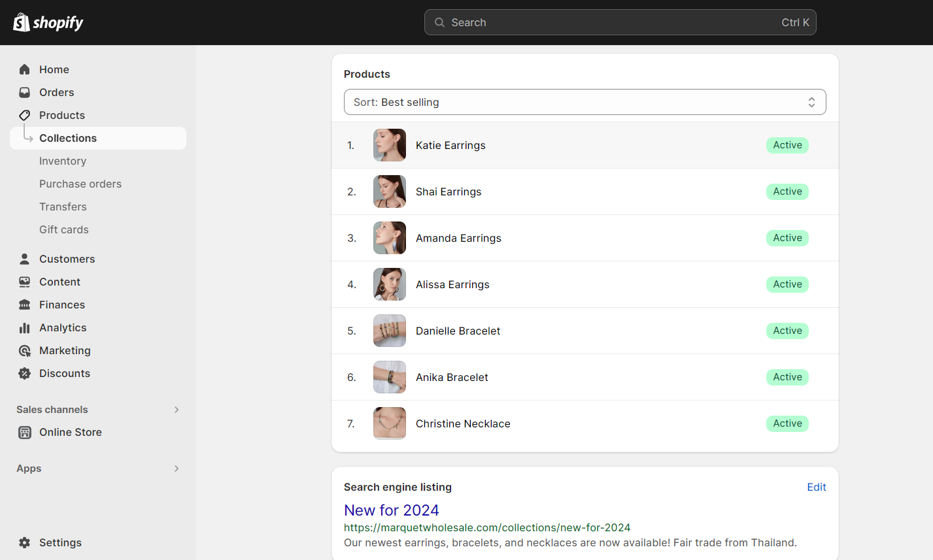The image size is (933, 560).
Task: Click Active badge for Alissa Earrings
Action: [787, 284]
